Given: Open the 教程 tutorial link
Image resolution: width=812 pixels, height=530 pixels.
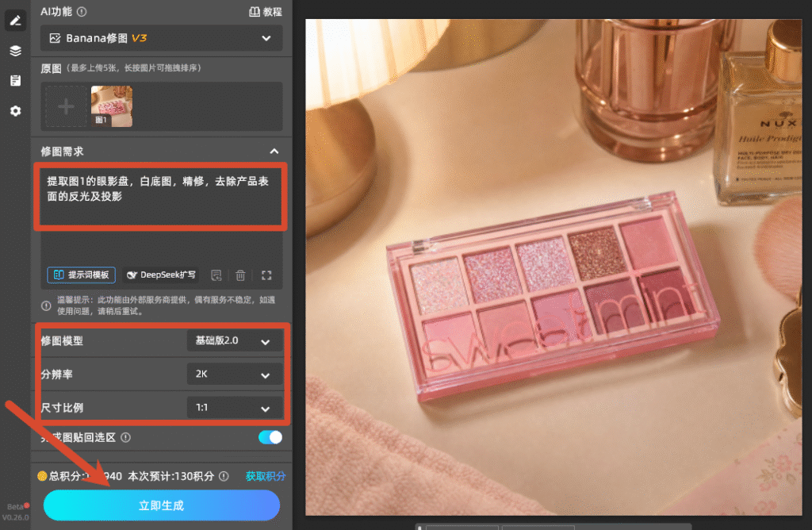Looking at the screenshot, I should [x=265, y=12].
